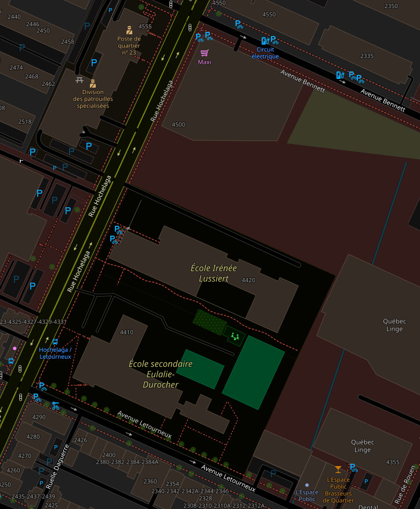420x509 pixels.
Task: Click the Maxi shopping cart icon
Action: click(x=204, y=53)
